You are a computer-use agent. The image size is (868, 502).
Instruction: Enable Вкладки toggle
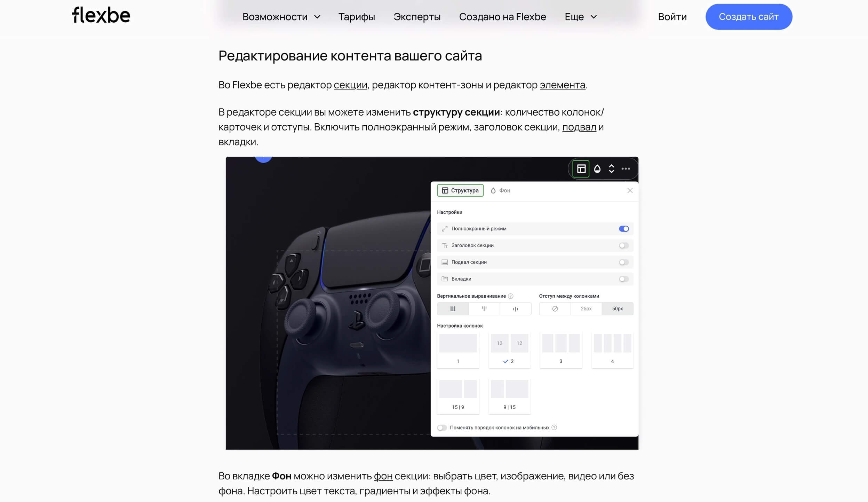[624, 279]
